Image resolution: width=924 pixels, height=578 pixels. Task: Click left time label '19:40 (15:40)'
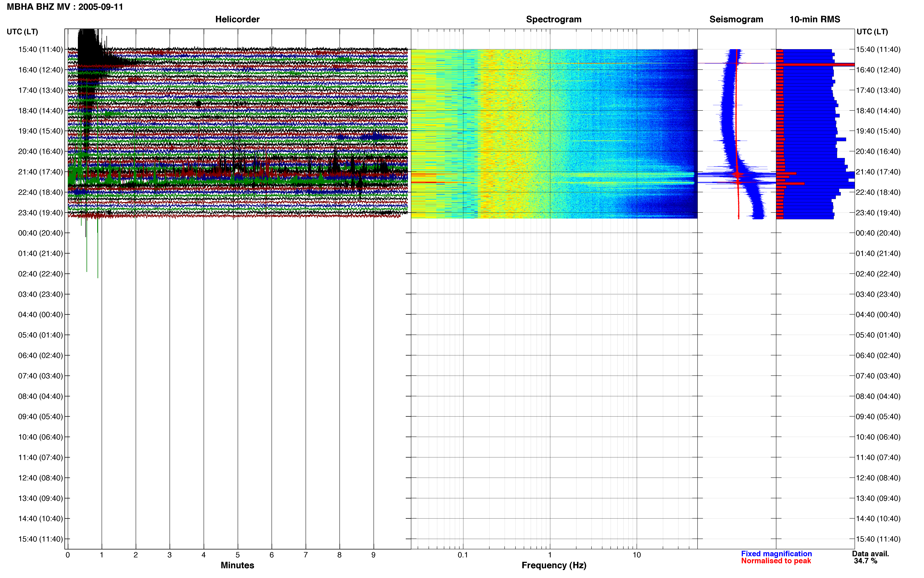point(41,131)
